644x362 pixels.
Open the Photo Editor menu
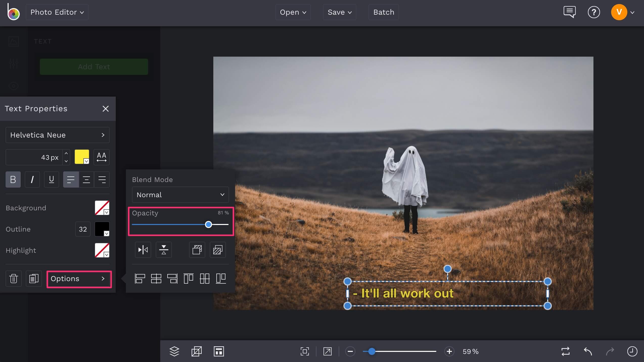(x=57, y=12)
